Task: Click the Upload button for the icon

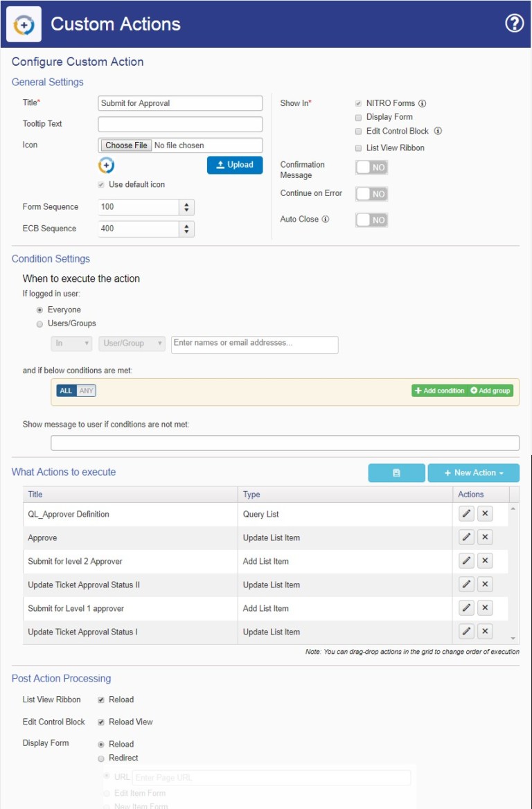Action: tap(235, 165)
